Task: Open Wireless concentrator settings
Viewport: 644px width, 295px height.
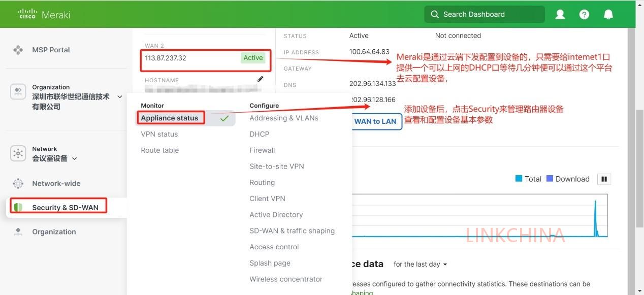Action: pyautogui.click(x=286, y=279)
